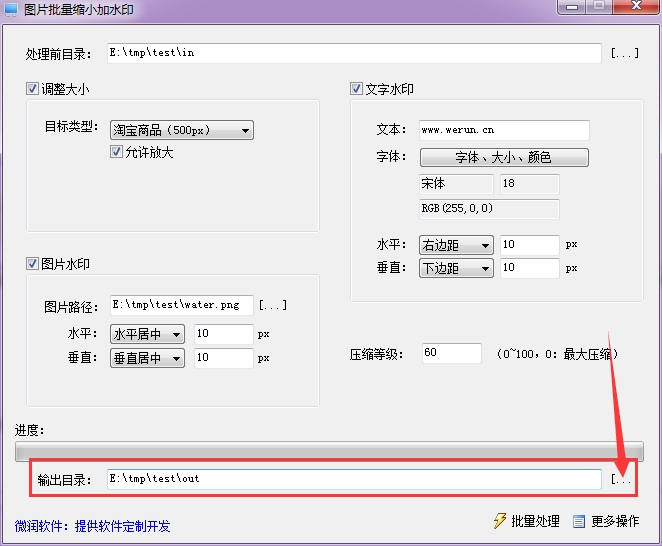Screen dimensions: 662x546
Task: Click the 字体、大小、颜色 button
Action: click(x=504, y=157)
